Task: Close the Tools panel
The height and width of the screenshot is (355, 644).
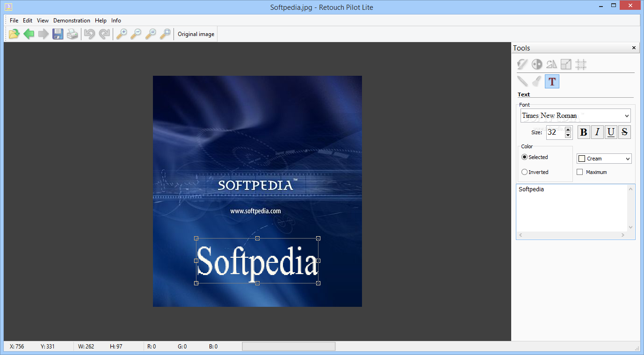Action: [634, 48]
